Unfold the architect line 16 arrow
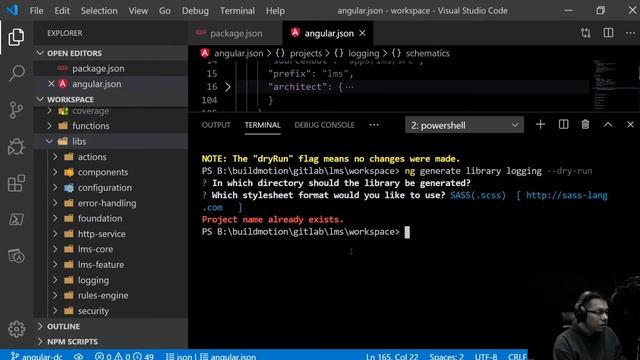Screen dimensions: 640x360 pos(228,87)
